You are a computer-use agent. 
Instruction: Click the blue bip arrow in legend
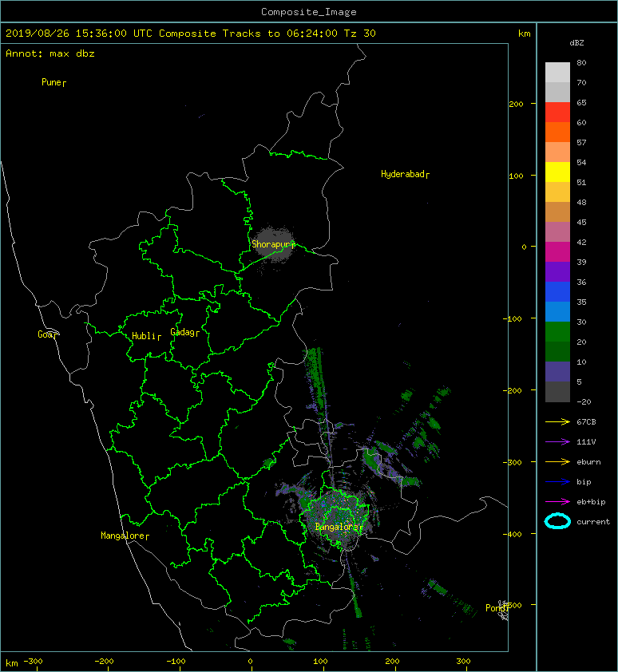pos(557,482)
